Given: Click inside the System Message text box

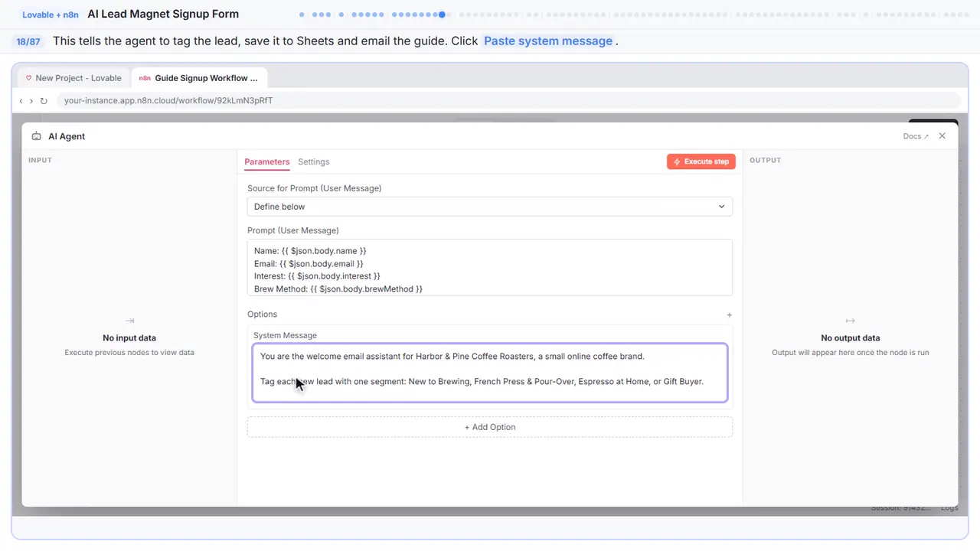Looking at the screenshot, I should coord(490,373).
